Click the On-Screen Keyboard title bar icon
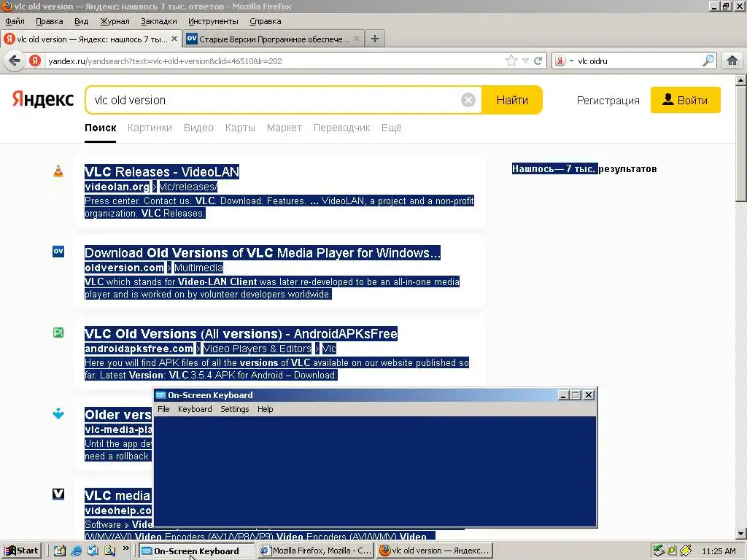This screenshot has height=560, width=747. [x=160, y=394]
